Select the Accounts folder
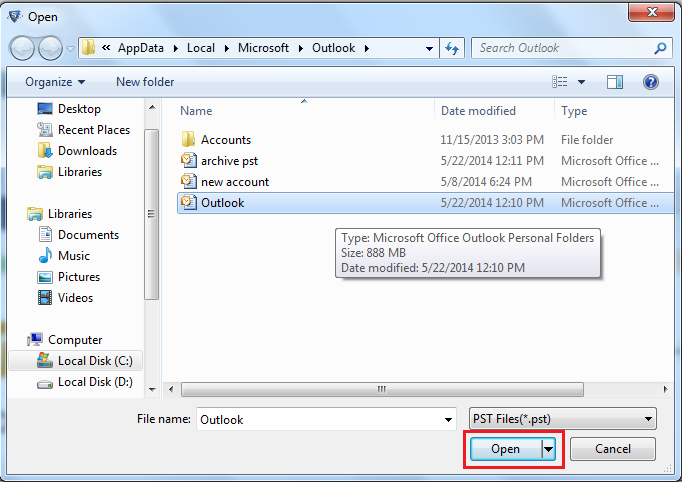The height and width of the screenshot is (482, 682). (x=226, y=140)
